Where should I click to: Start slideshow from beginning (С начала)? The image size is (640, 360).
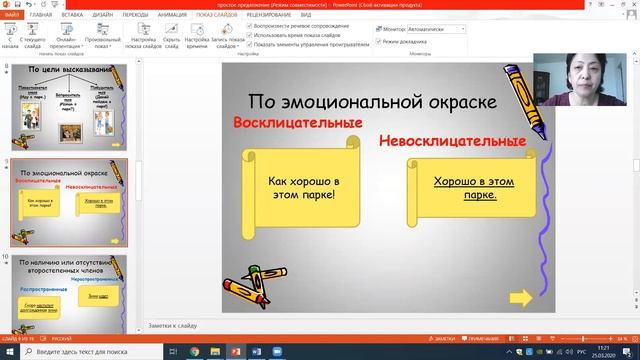point(10,36)
